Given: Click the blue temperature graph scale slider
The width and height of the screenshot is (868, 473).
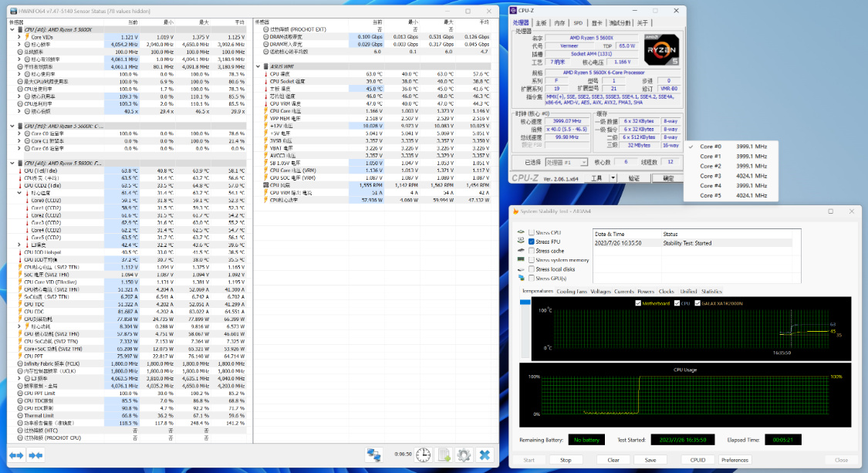Looking at the screenshot, I should tap(525, 302).
